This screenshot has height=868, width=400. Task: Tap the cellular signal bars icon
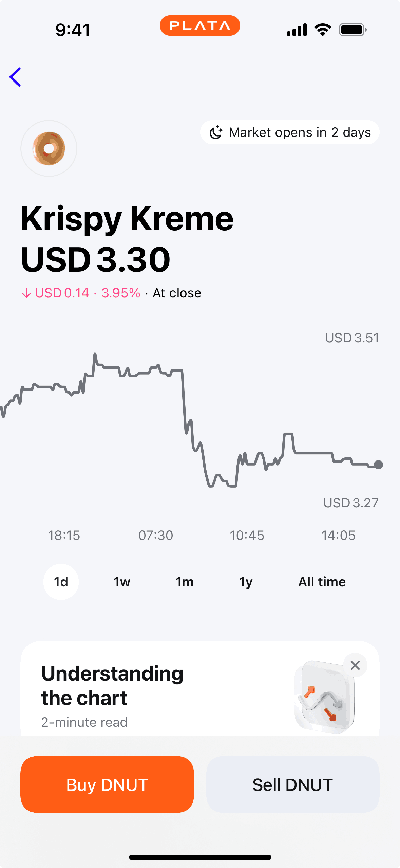coord(297,30)
